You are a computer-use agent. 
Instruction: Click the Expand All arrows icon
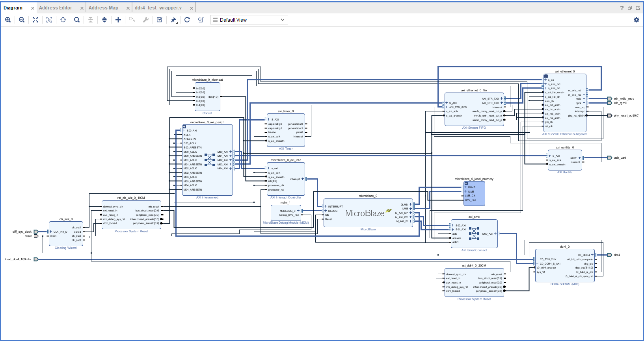[104, 20]
